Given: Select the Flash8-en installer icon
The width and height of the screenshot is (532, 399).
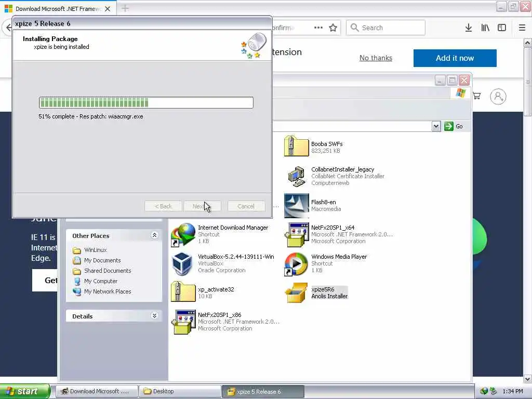Looking at the screenshot, I should click(x=296, y=206).
